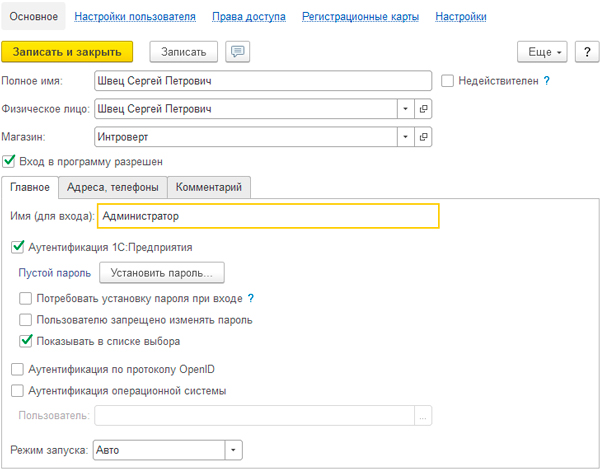The height and width of the screenshot is (469, 600).
Task: Toggle the Недействителен checkbox
Action: (x=447, y=81)
